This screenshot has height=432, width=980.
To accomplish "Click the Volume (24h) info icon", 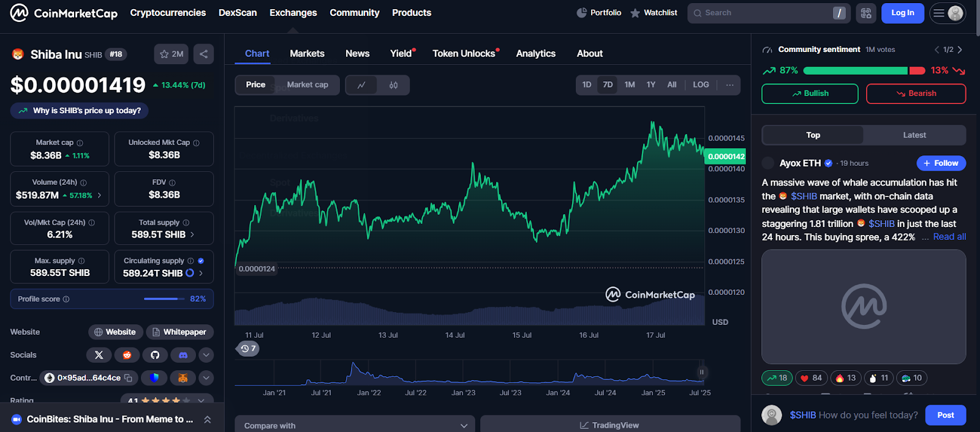I will tap(83, 182).
